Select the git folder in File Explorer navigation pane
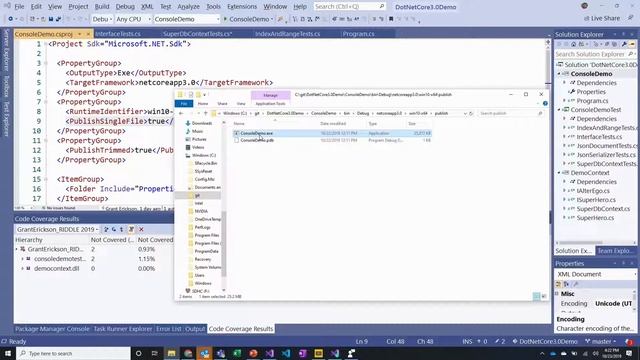This screenshot has width=640, height=360. pyautogui.click(x=198, y=196)
